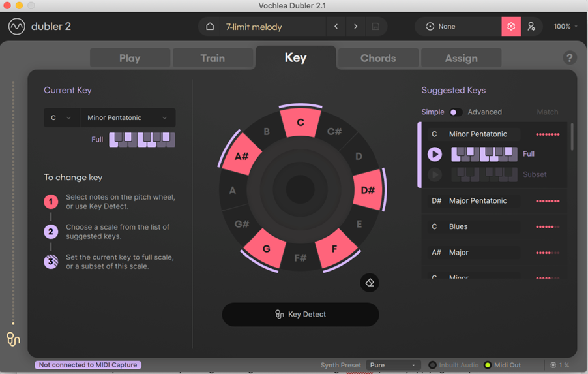588x374 pixels.
Task: Click the home icon beside the preset name
Action: click(210, 27)
